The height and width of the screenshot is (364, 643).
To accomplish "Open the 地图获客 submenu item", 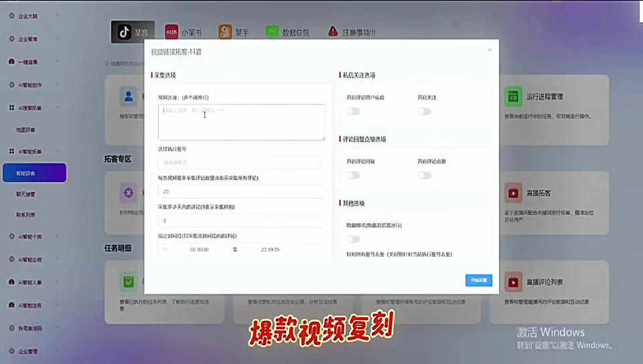I will point(25,130).
